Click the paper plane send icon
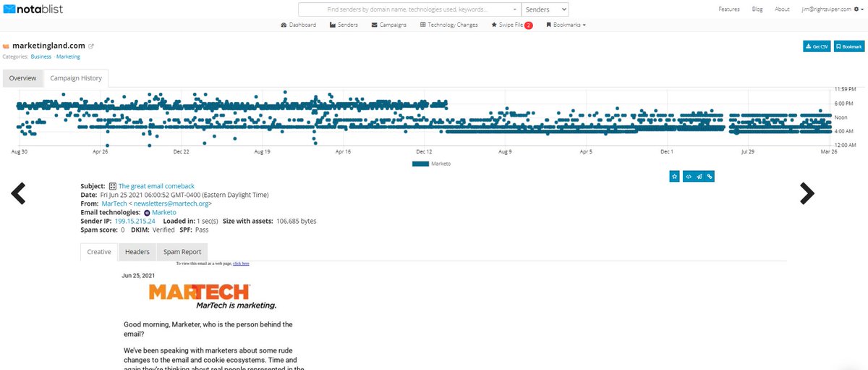The width and height of the screenshot is (868, 370). click(699, 176)
